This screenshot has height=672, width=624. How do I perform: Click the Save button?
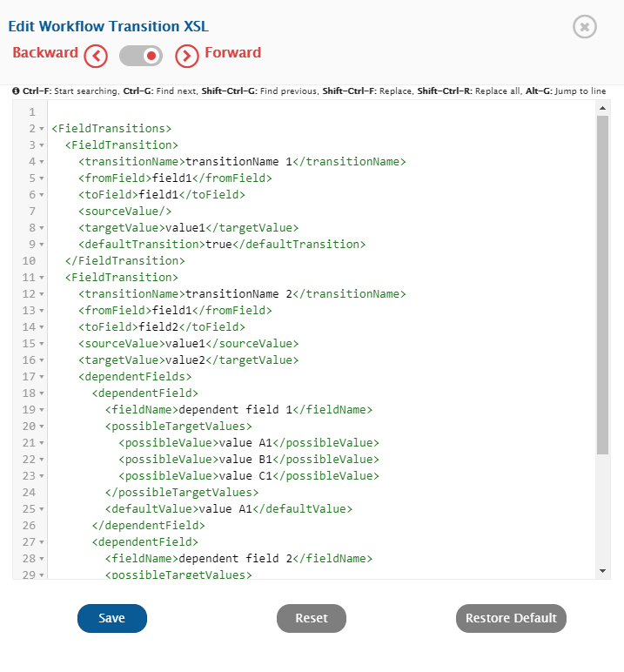(112, 618)
